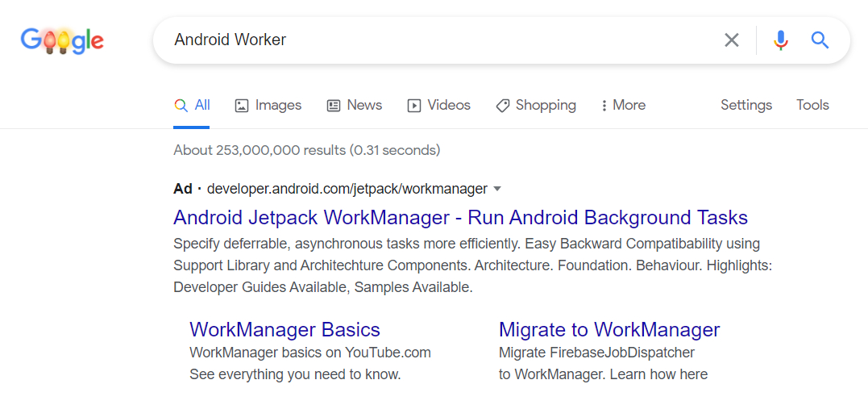Select the All results tab
Viewport: 868px width, 405px height.
click(x=192, y=106)
